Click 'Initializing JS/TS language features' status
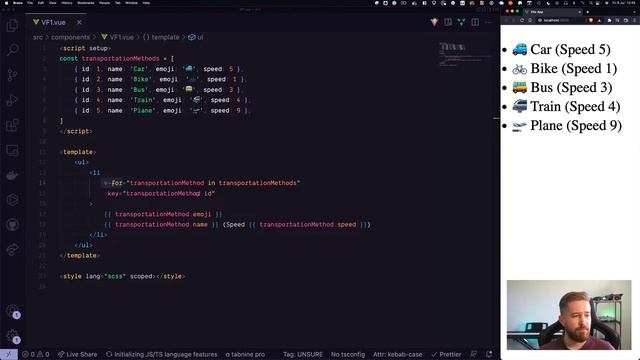This screenshot has width=640, height=360. tap(162, 354)
